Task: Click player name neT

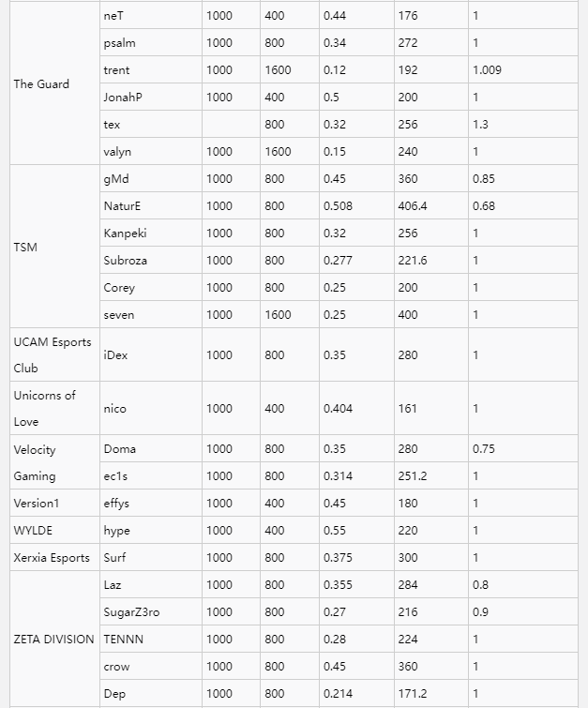Action: (115, 16)
